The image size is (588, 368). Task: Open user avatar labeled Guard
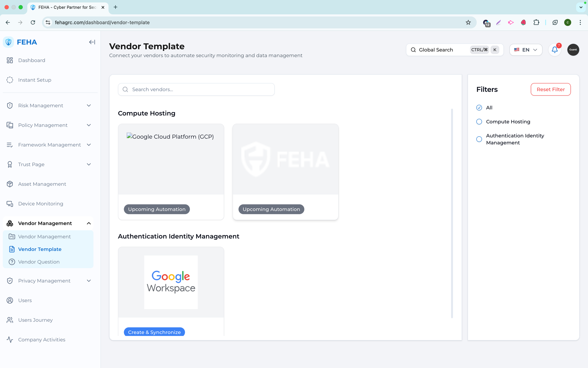click(x=573, y=50)
